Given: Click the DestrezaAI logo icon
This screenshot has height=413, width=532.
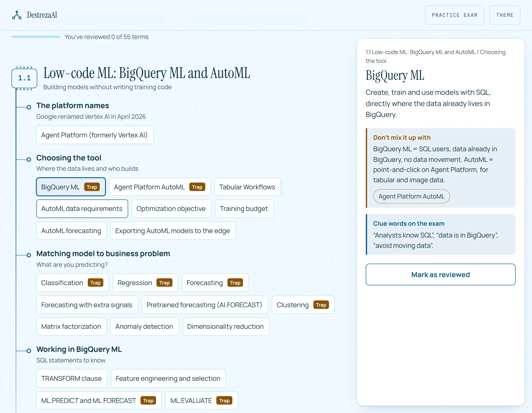Looking at the screenshot, I should 17,15.
